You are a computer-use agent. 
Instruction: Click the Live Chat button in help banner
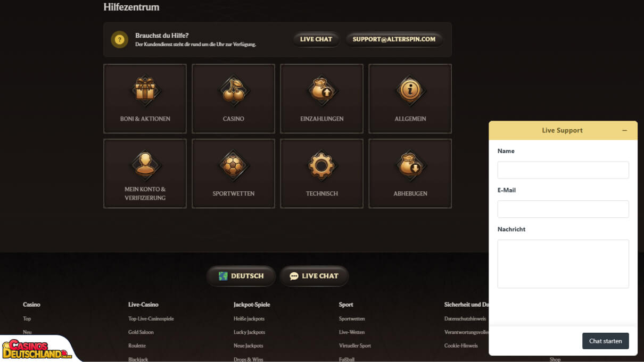[x=316, y=39]
